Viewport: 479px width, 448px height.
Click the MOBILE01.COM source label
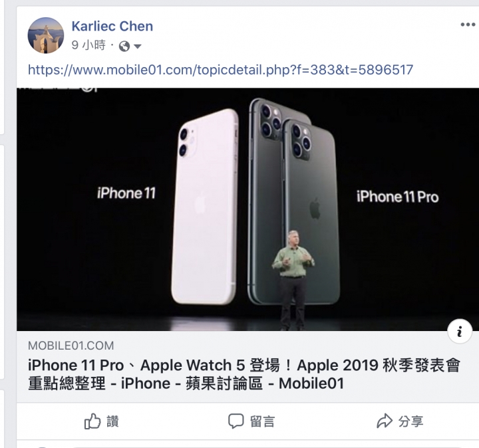click(71, 346)
